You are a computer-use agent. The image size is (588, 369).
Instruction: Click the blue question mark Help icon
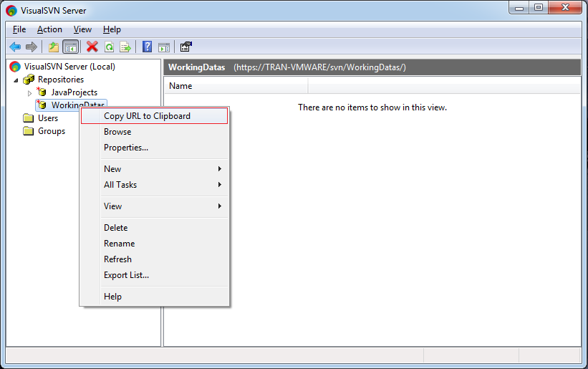click(x=147, y=47)
